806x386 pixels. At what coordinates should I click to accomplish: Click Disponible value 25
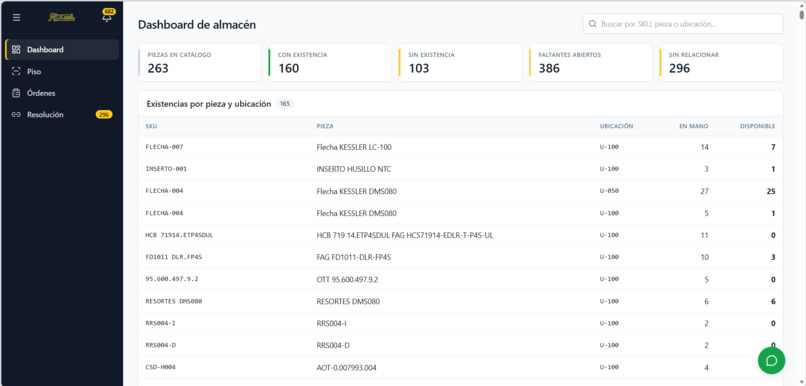[x=771, y=191]
